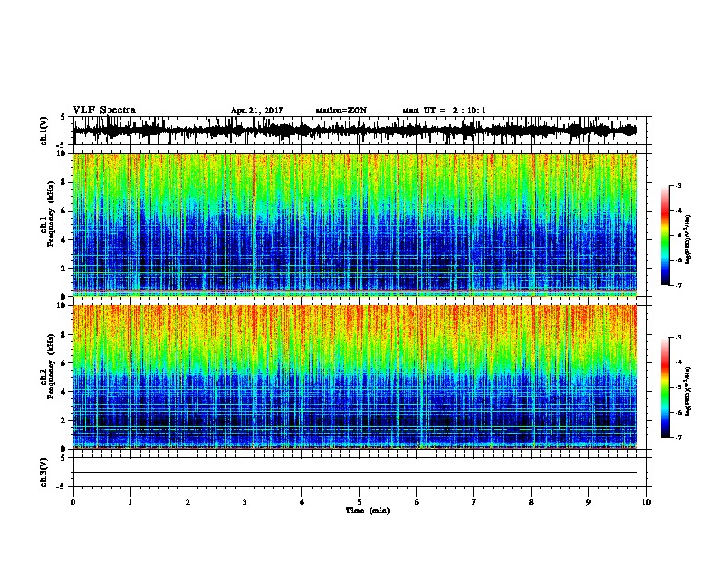Click the ch.1 spectrogram 8 kHz tick label
Screen dimensions: 728x563
click(64, 182)
